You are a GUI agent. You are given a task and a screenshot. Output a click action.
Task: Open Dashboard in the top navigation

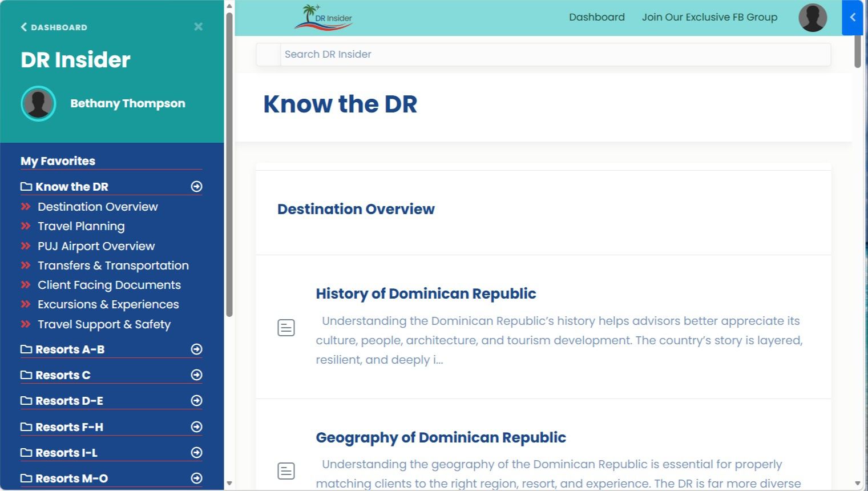pyautogui.click(x=597, y=17)
